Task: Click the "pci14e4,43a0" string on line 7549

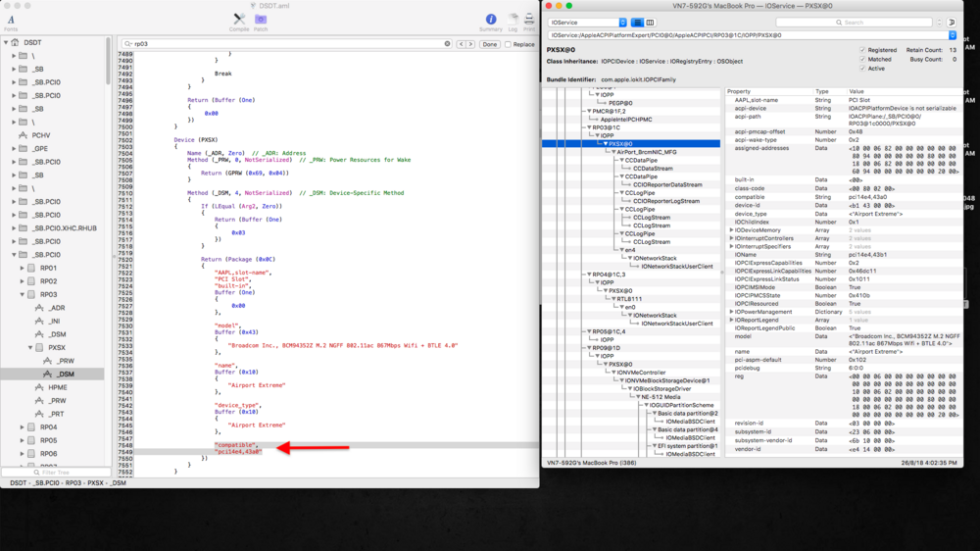Action: pyautogui.click(x=238, y=452)
